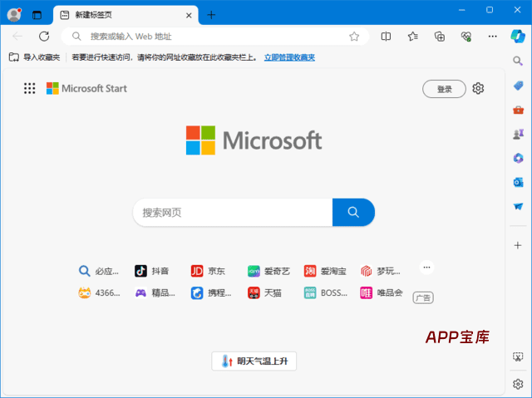Click the 登录 sign-in button
The width and height of the screenshot is (532, 398).
pos(444,89)
